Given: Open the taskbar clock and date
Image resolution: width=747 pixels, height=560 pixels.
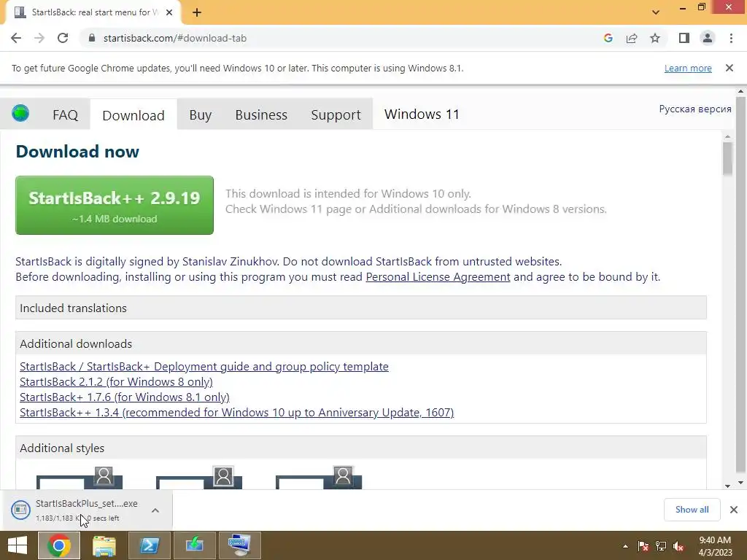Looking at the screenshot, I should (715, 546).
